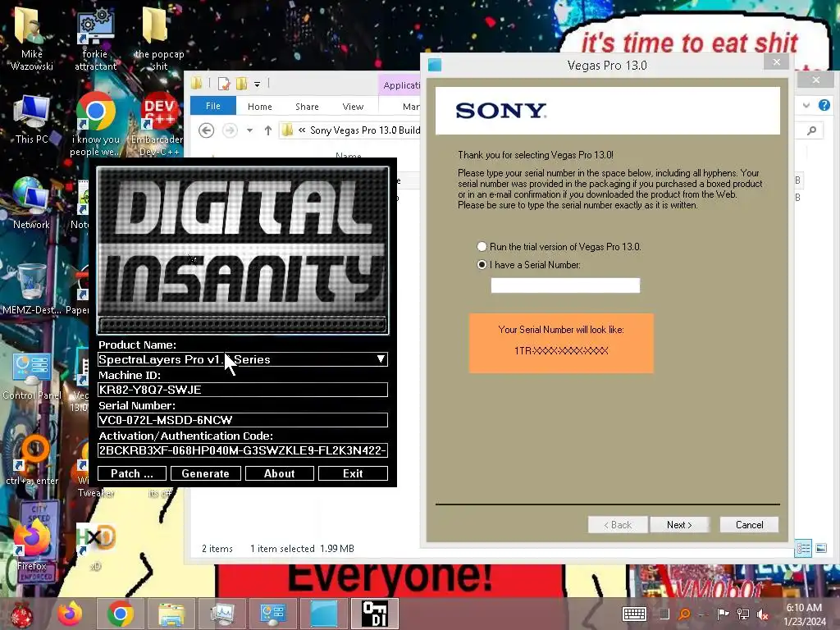Screen dimensions: 840x630
Task: Select the Network desktop icon
Action: [32, 203]
